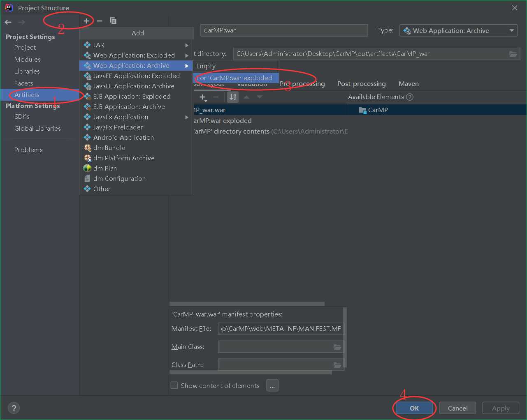This screenshot has height=420, width=527.
Task: Click the Available Elements help icon
Action: click(410, 97)
